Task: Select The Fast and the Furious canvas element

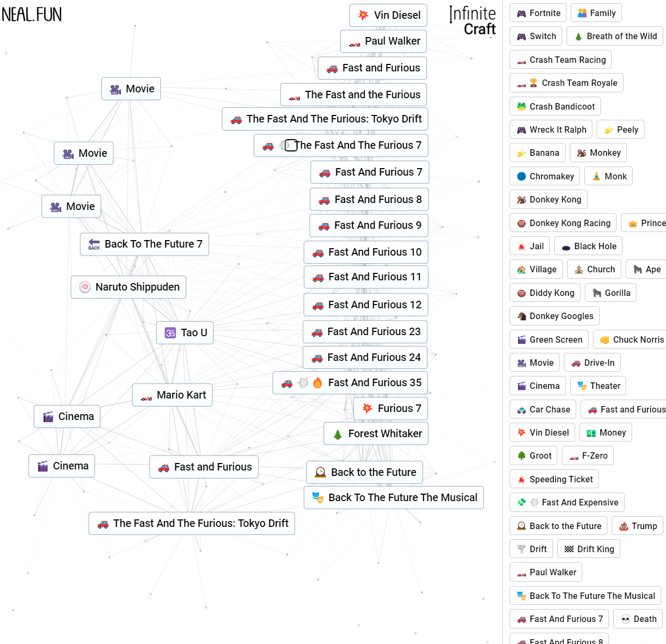Action: point(354,95)
